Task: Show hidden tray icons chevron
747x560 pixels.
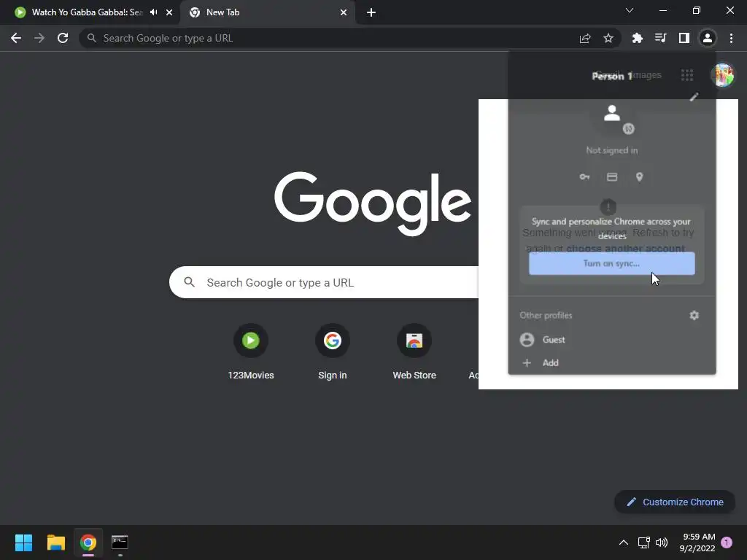Action: pyautogui.click(x=623, y=542)
